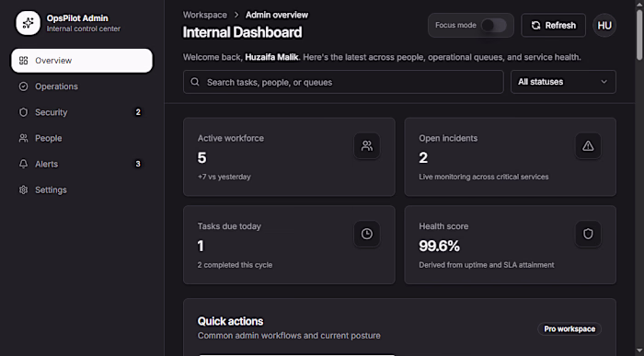Click the Tasks due today clock icon

pos(367,234)
